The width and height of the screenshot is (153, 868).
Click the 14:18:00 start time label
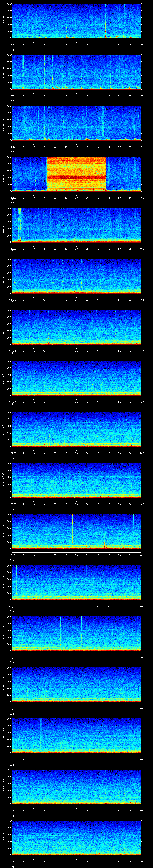point(12,249)
